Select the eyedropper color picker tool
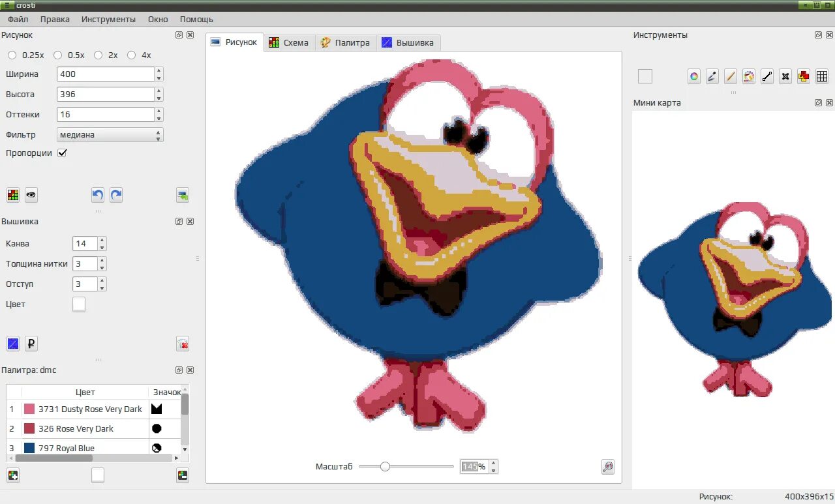 [x=712, y=76]
